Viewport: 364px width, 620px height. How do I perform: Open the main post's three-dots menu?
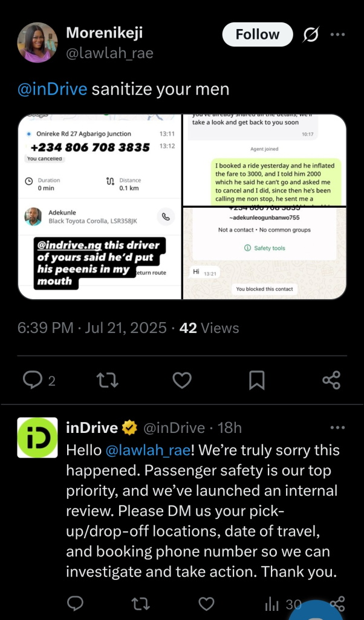[337, 35]
